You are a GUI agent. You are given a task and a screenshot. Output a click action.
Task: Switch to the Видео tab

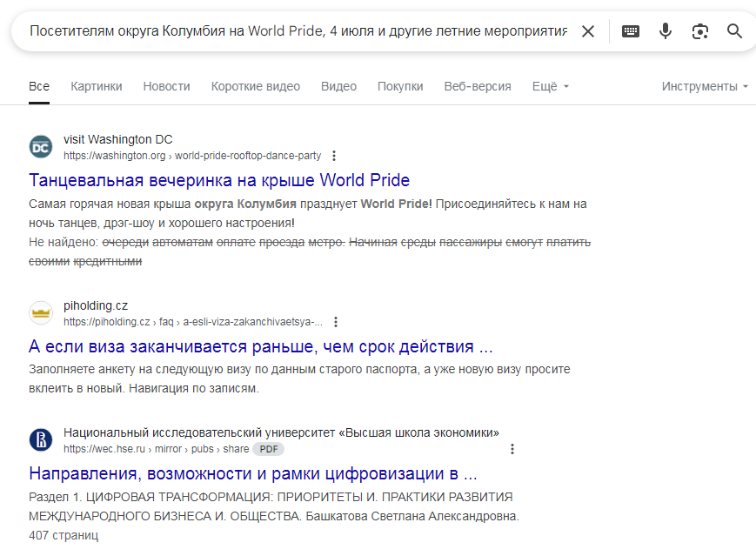[339, 86]
